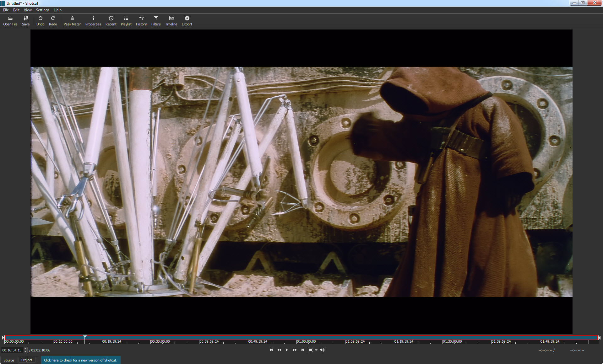Open the History panel
Screen dimensions: 603x364
[141, 21]
